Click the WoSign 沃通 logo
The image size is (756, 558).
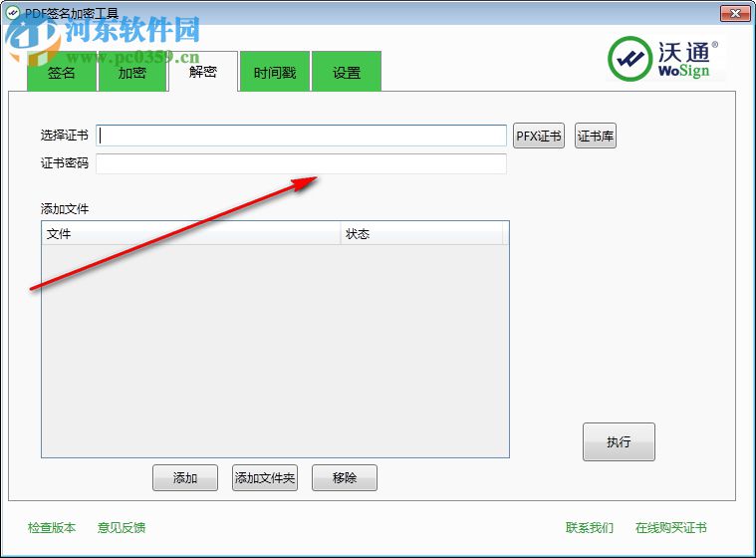663,59
